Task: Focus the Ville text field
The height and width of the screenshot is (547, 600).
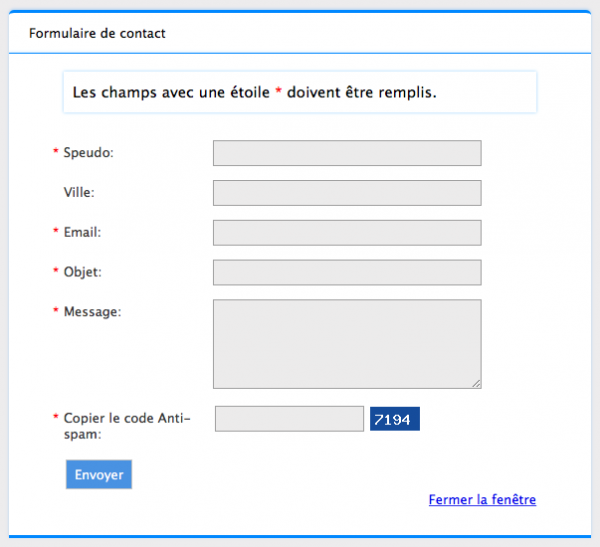Action: coord(347,193)
